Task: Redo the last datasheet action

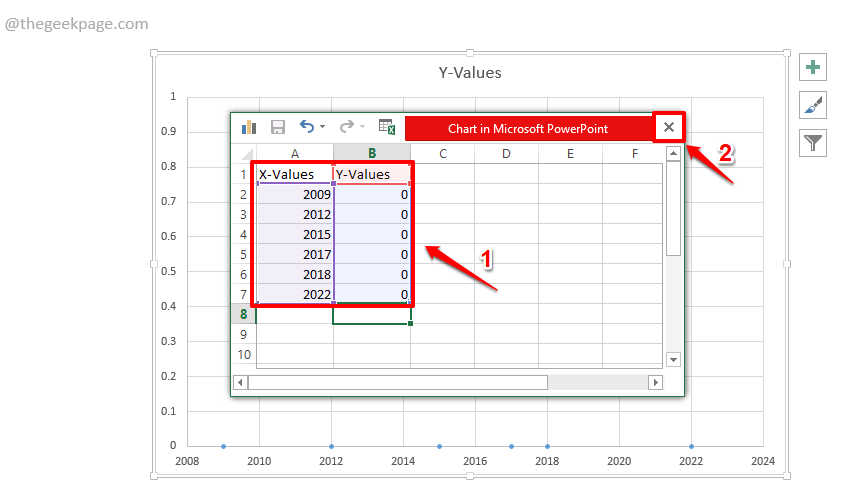Action: 346,126
